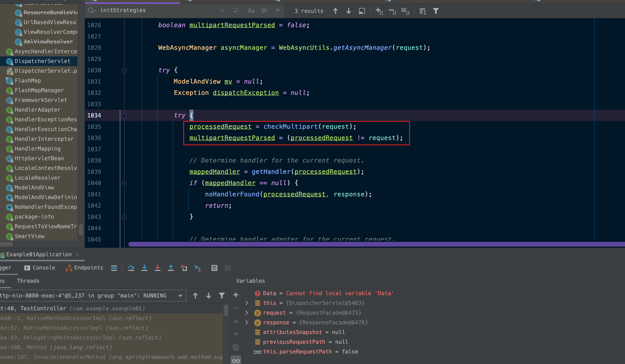Expand the 'this' variable node

247,303
